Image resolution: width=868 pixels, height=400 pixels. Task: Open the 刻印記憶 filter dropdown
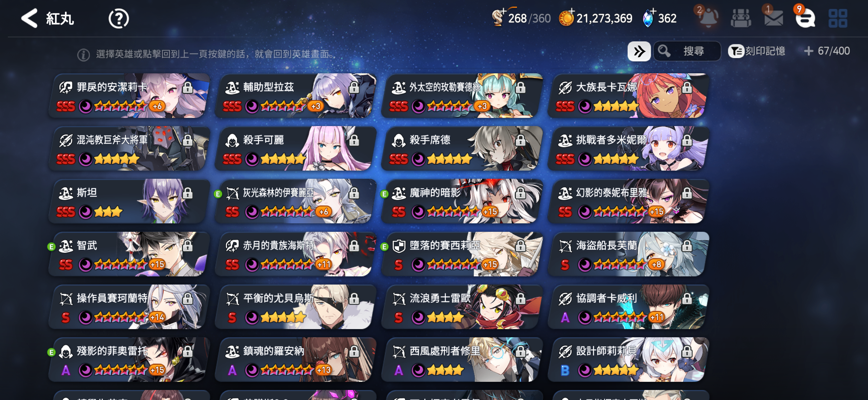coord(756,51)
